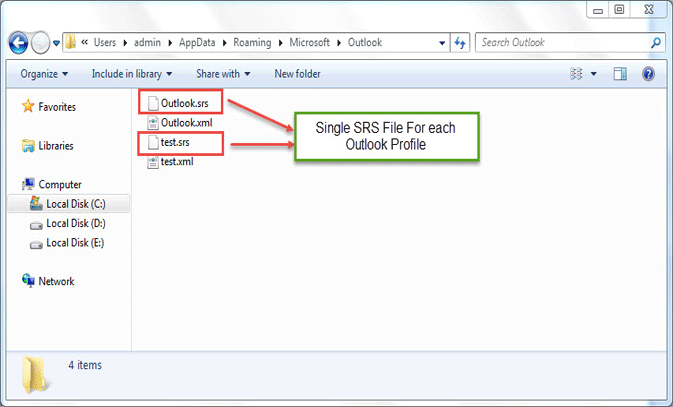Click the Local Disk (D:) drive icon

[36, 225]
